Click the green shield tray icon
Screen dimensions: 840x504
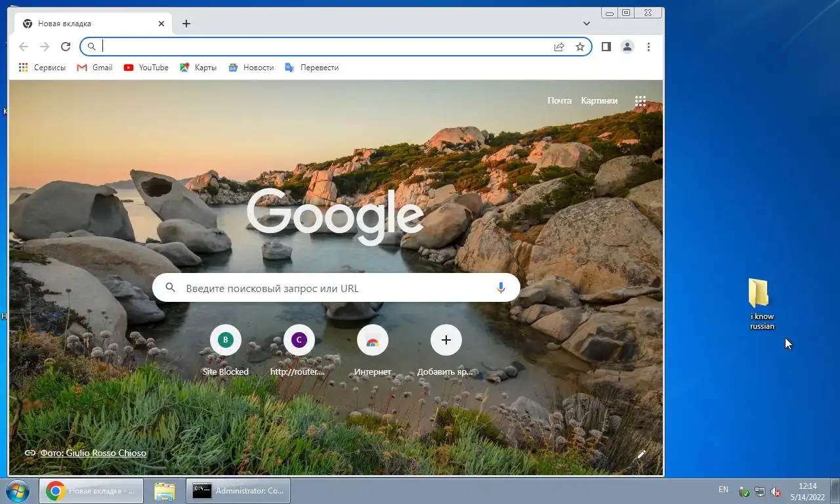744,492
